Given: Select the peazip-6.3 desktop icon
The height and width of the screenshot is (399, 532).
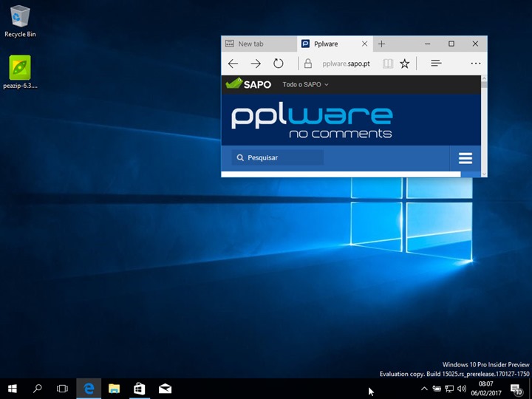Looking at the screenshot, I should [x=20, y=72].
